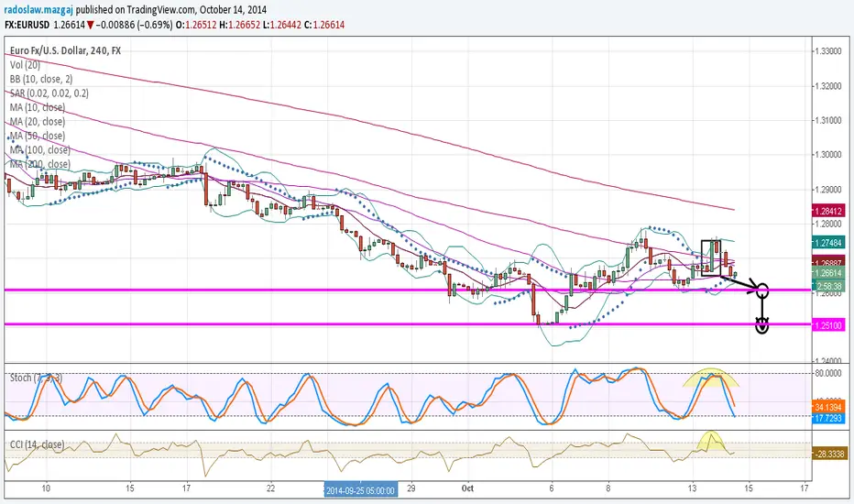Click the 1.32000 price axis label

point(827,85)
